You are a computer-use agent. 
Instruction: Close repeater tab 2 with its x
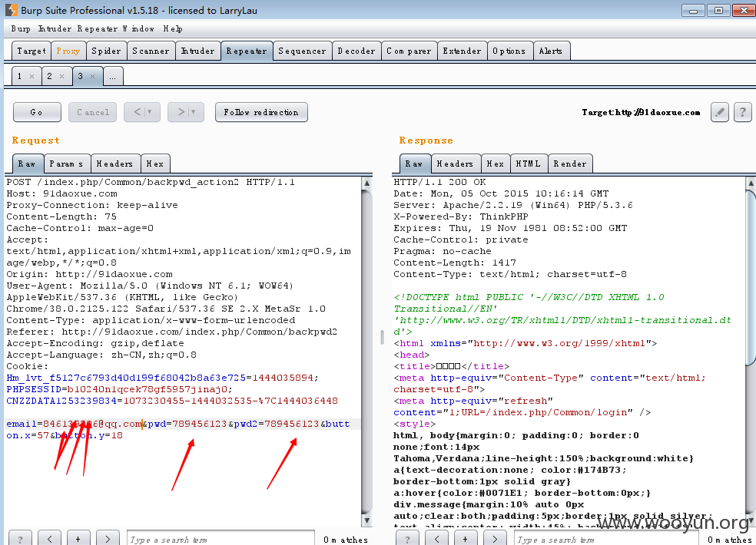tap(61, 76)
